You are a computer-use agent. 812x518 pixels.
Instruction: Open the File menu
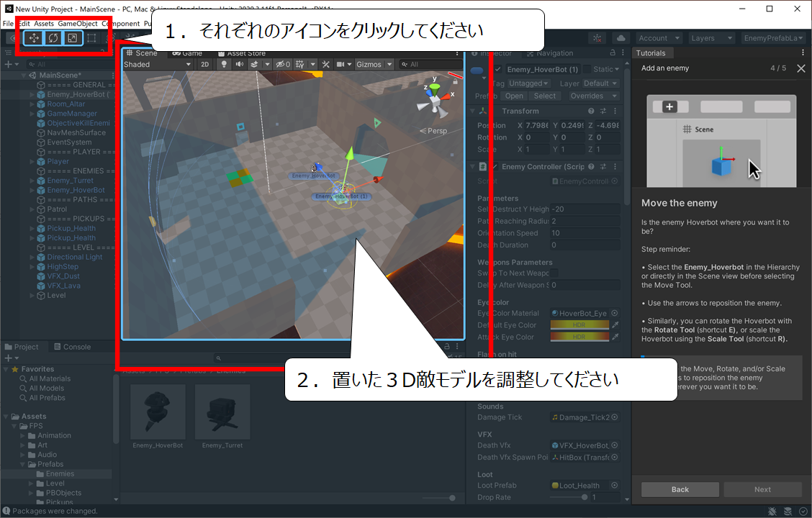9,23
